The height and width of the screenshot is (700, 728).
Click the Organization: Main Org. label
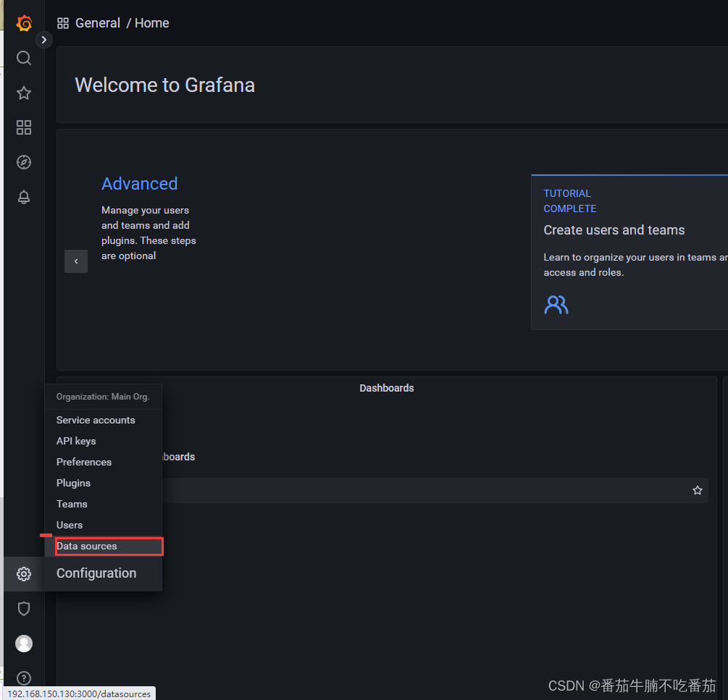(x=103, y=397)
